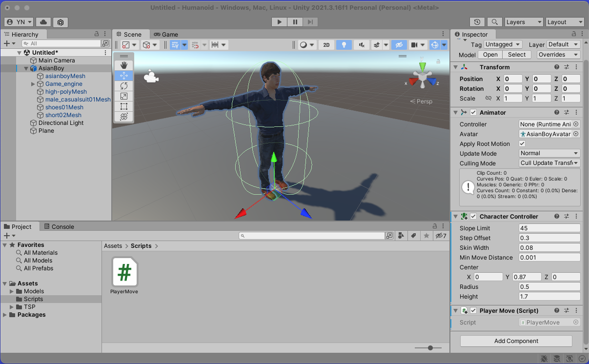This screenshot has height=364, width=589.
Task: Select the Rect tool in scene toolbar
Action: (x=124, y=106)
